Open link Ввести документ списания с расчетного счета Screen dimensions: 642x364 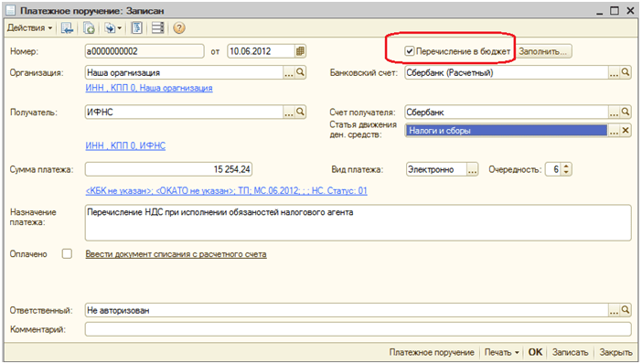(177, 254)
